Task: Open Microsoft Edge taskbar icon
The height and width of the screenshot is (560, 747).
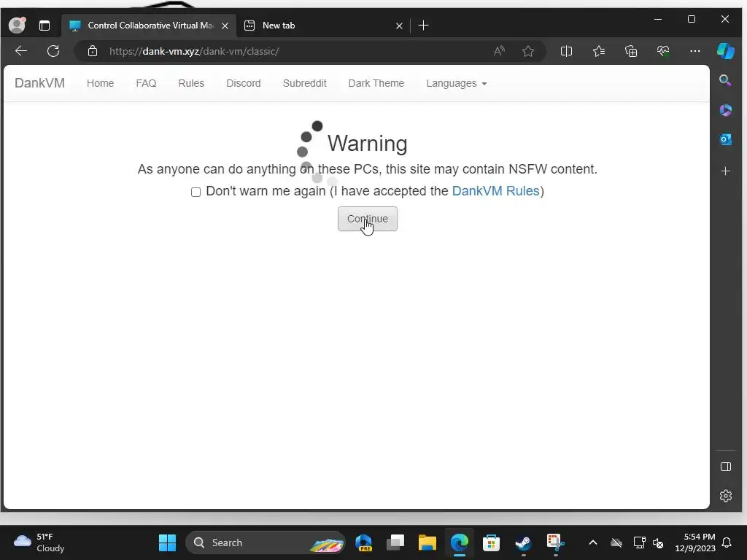Action: 460,542
